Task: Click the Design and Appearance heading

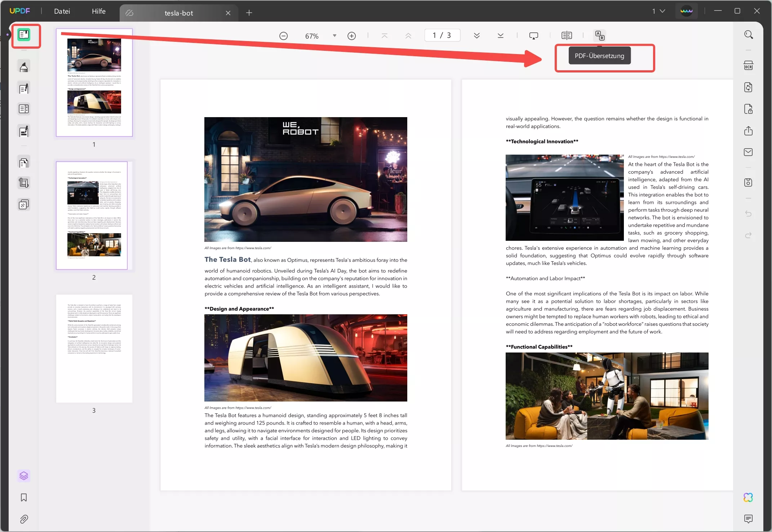Action: 239,309
